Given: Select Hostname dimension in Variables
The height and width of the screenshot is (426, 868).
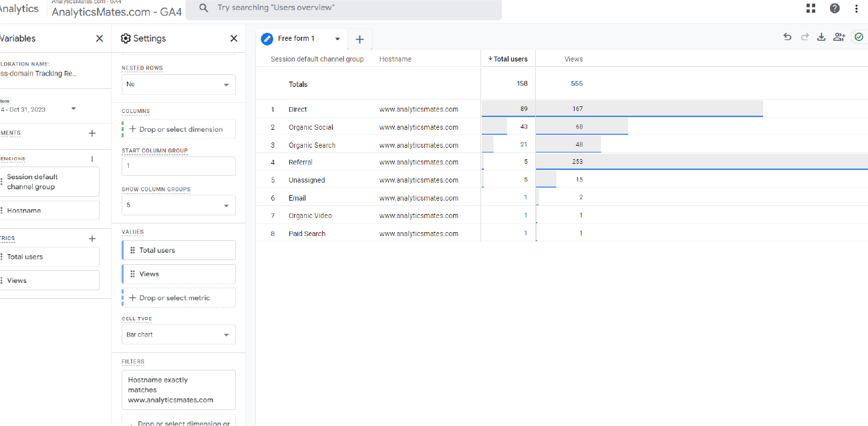Looking at the screenshot, I should pyautogui.click(x=49, y=210).
